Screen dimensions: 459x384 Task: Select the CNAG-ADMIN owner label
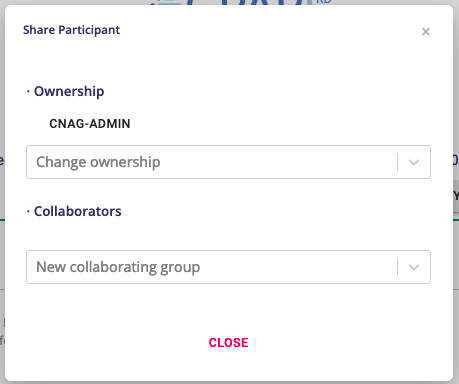tap(90, 124)
